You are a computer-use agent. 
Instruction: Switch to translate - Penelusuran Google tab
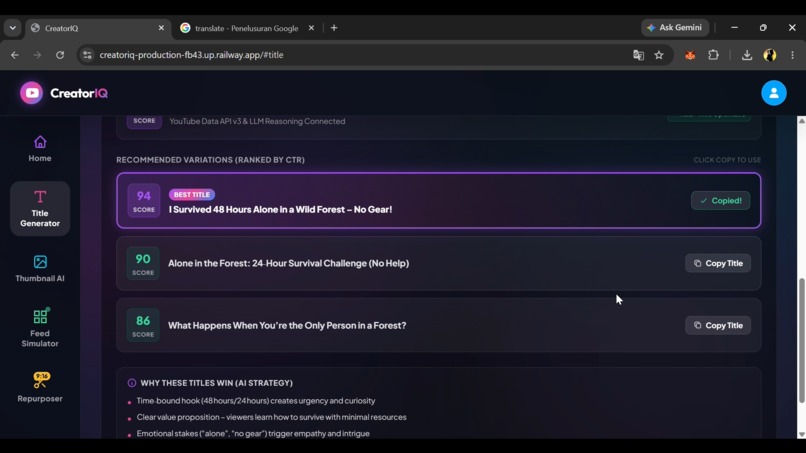247,28
